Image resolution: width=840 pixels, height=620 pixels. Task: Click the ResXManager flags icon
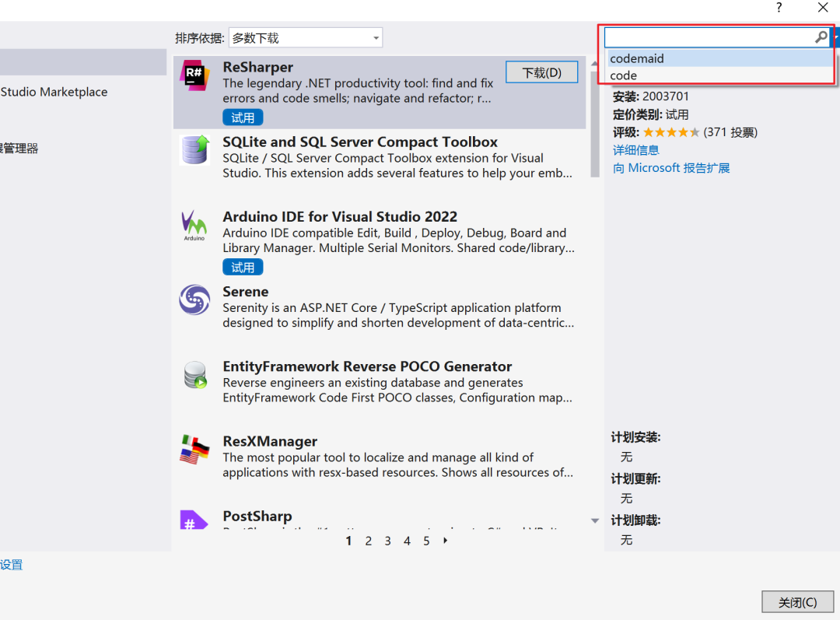[x=194, y=450]
